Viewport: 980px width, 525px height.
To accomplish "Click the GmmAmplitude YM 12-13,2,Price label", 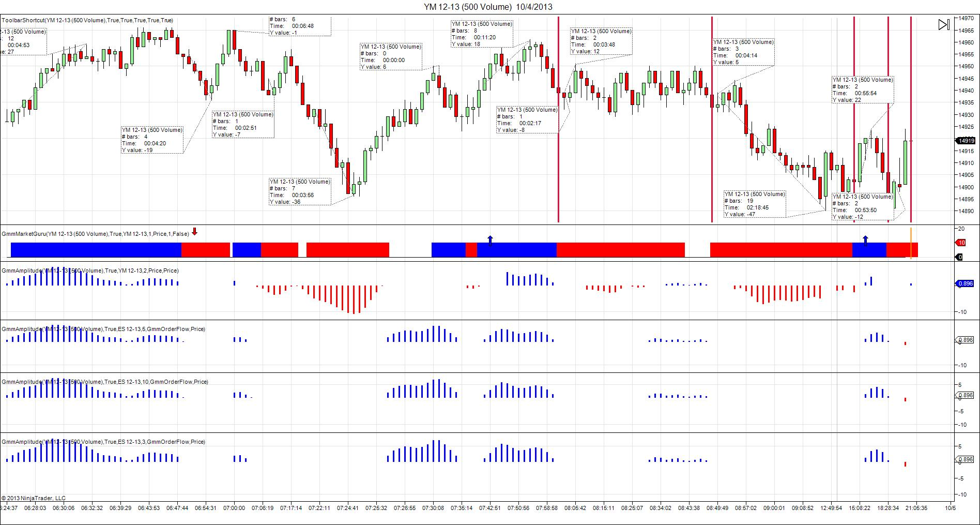I will tap(90, 271).
